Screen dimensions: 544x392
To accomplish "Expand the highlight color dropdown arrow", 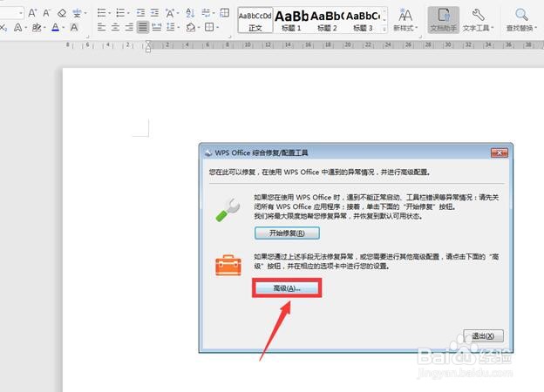I will (44, 28).
